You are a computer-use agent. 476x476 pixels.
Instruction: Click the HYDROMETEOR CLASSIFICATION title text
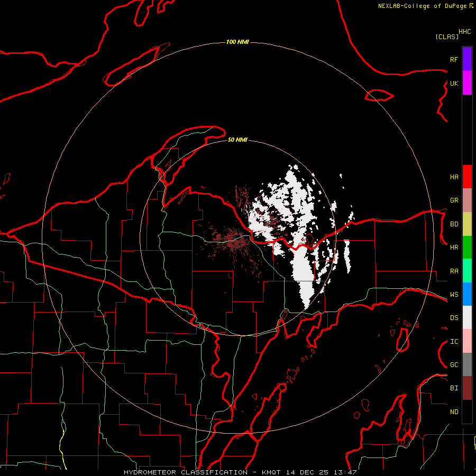tap(185, 472)
